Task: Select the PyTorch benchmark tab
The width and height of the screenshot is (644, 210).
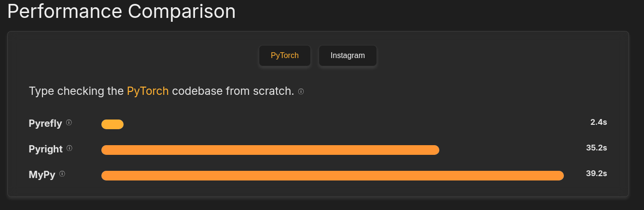Action: pyautogui.click(x=285, y=56)
